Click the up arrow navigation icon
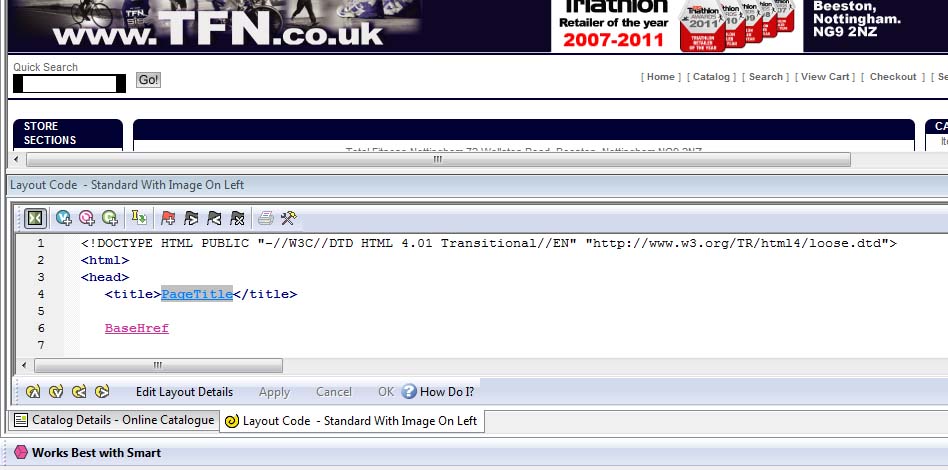This screenshot has height=470, width=948. click(x=33, y=392)
